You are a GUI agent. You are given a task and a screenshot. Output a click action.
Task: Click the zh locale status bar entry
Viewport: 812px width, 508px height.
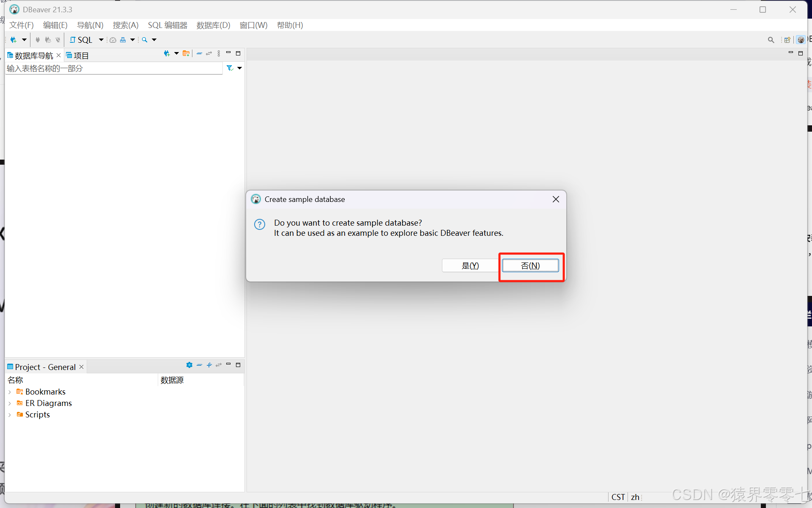pos(635,497)
